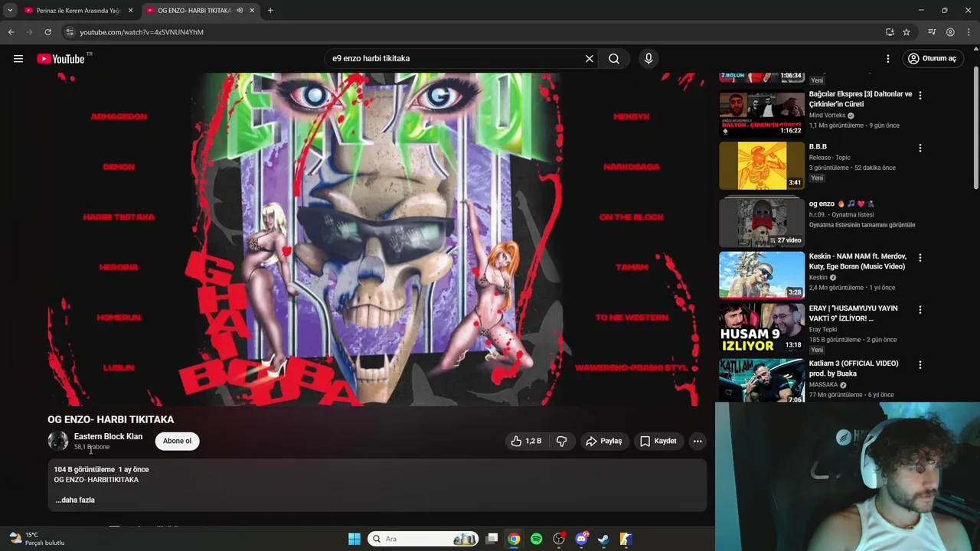
Task: Open Chrome three-dot menu
Action: (x=969, y=32)
